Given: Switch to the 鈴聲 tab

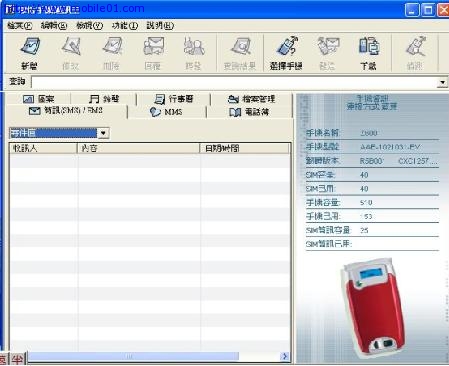Looking at the screenshot, I should tap(104, 99).
